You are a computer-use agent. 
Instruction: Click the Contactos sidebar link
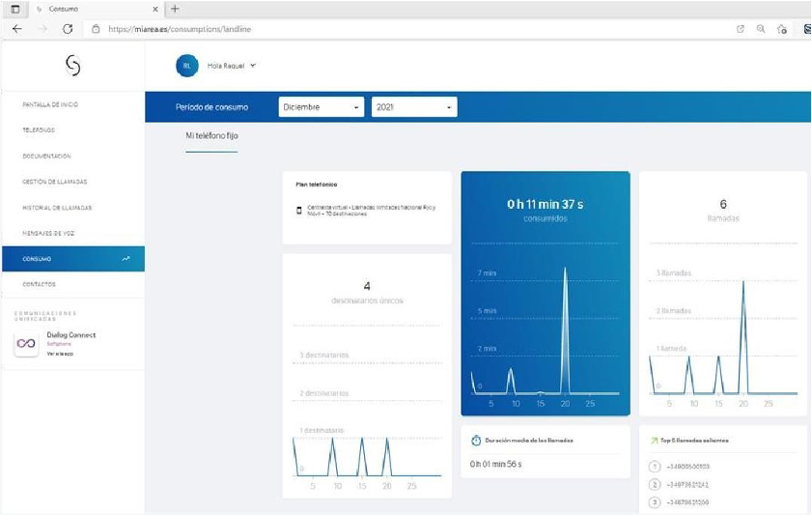(39, 284)
